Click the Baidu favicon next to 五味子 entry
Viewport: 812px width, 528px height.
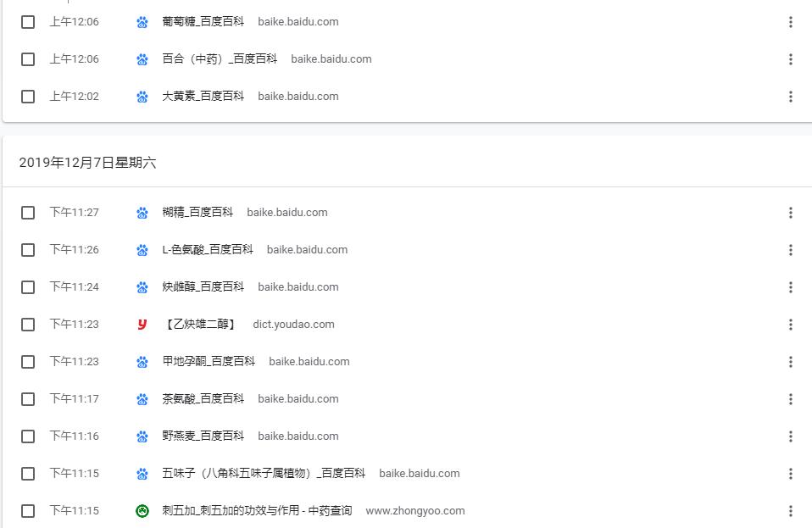[x=142, y=473]
